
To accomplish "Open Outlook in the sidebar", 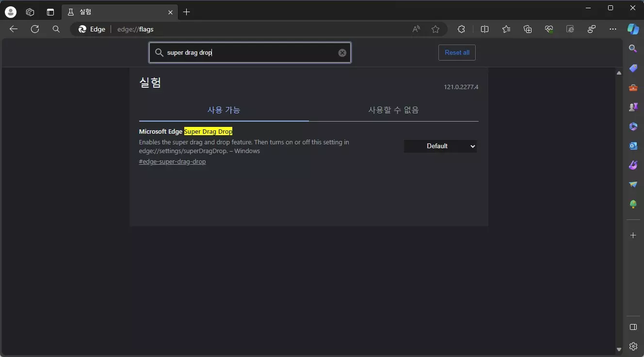I will coord(633,145).
